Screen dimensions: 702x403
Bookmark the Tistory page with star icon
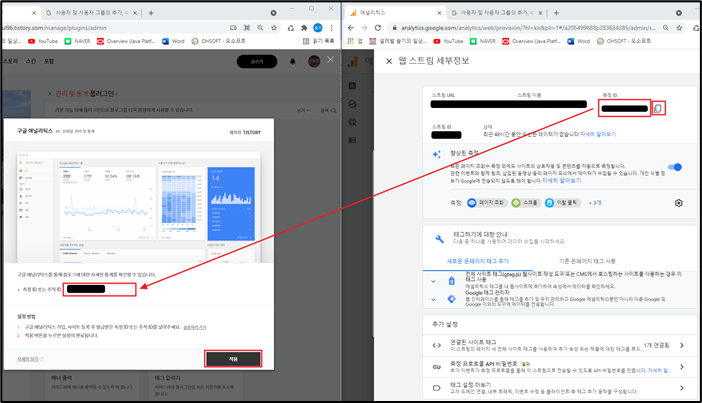pos(274,28)
